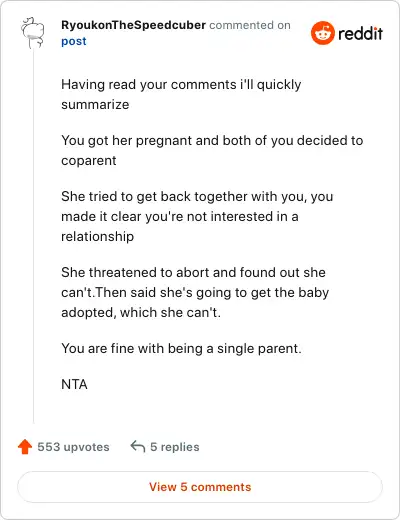Click the 'Having read your comments' paragraph

[181, 94]
